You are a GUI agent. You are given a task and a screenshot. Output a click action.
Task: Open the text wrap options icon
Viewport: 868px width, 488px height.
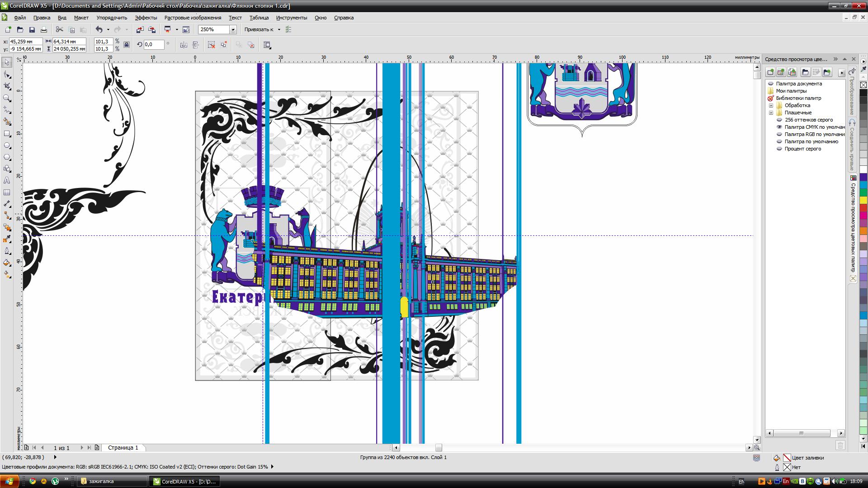[x=267, y=45]
